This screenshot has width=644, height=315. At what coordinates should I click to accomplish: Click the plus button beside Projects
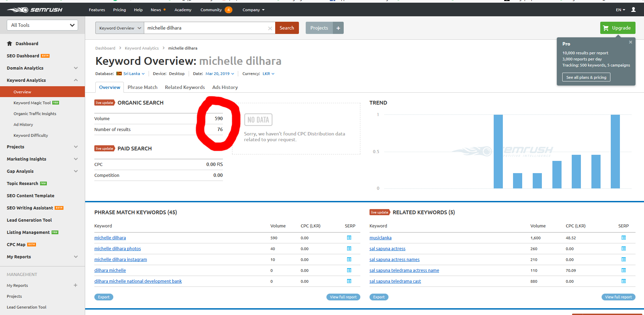click(x=338, y=28)
